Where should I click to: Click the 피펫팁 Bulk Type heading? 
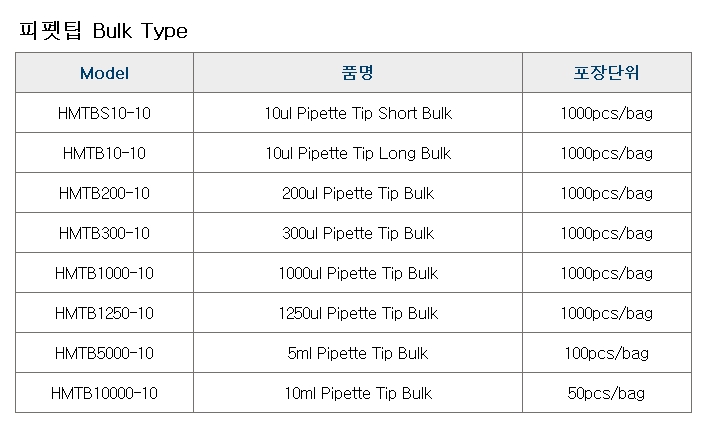(x=103, y=31)
